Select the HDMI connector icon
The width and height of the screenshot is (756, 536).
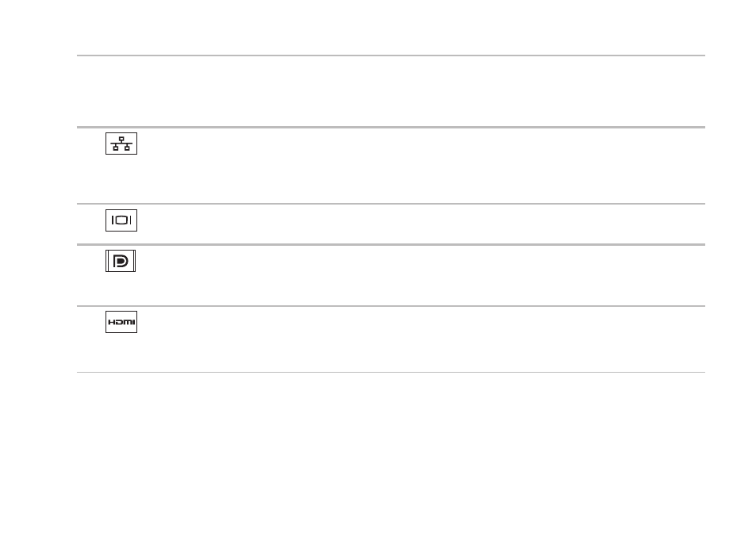[x=121, y=322]
